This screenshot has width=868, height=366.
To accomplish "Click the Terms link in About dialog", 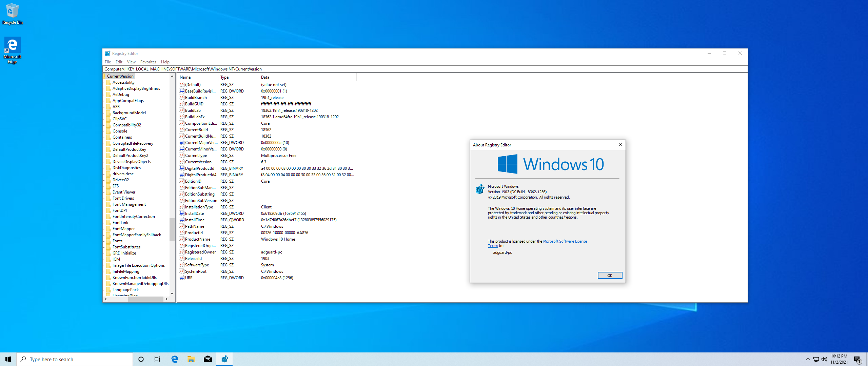I will pyautogui.click(x=493, y=246).
